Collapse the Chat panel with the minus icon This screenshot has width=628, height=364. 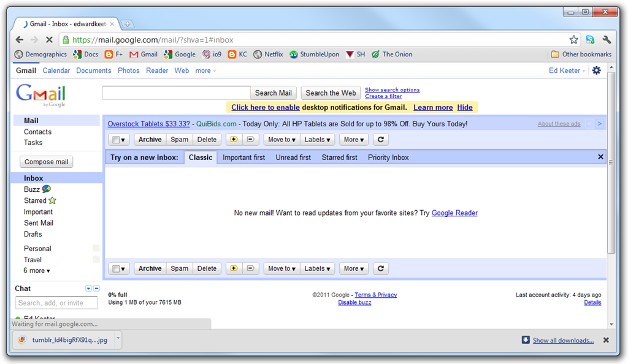click(96, 289)
